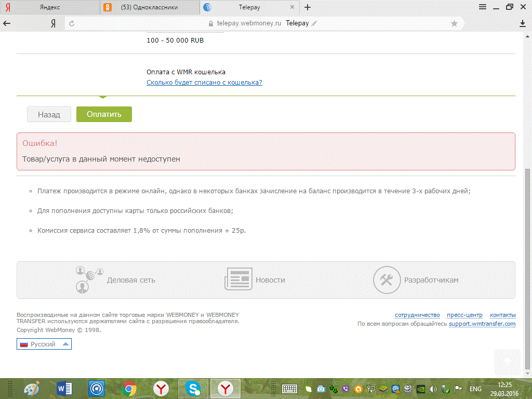The height and width of the screenshot is (399, 532).
Task: Click the Новости newspaper icon
Action: tap(238, 279)
